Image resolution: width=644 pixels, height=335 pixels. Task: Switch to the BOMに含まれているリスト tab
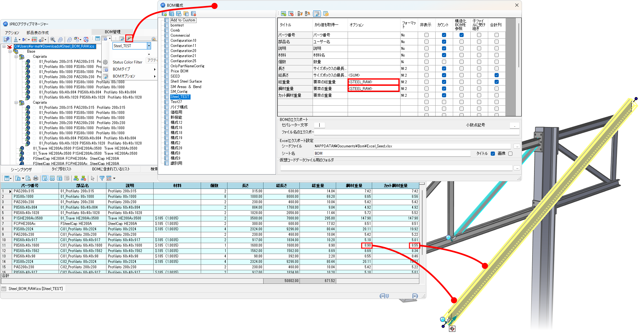click(x=111, y=169)
